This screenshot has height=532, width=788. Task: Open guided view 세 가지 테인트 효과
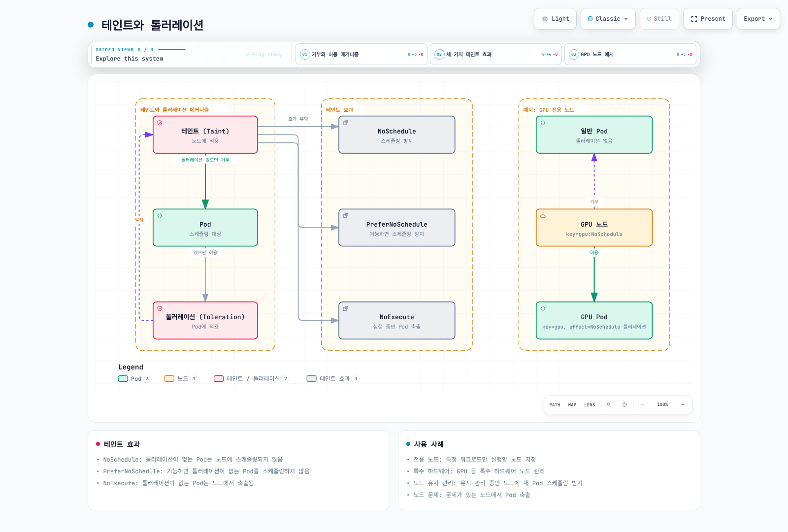point(496,54)
